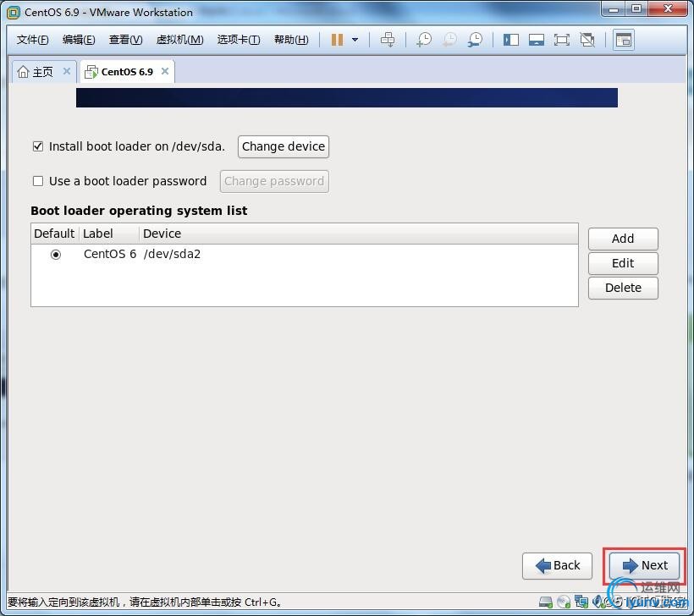Open the 查看(V) menu

pyautogui.click(x=126, y=40)
